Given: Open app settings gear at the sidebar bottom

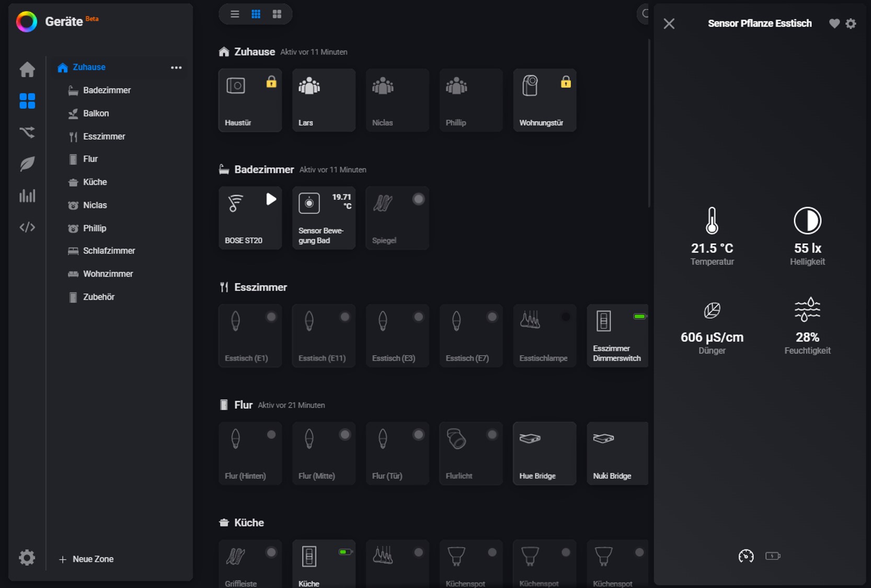Looking at the screenshot, I should 27,558.
